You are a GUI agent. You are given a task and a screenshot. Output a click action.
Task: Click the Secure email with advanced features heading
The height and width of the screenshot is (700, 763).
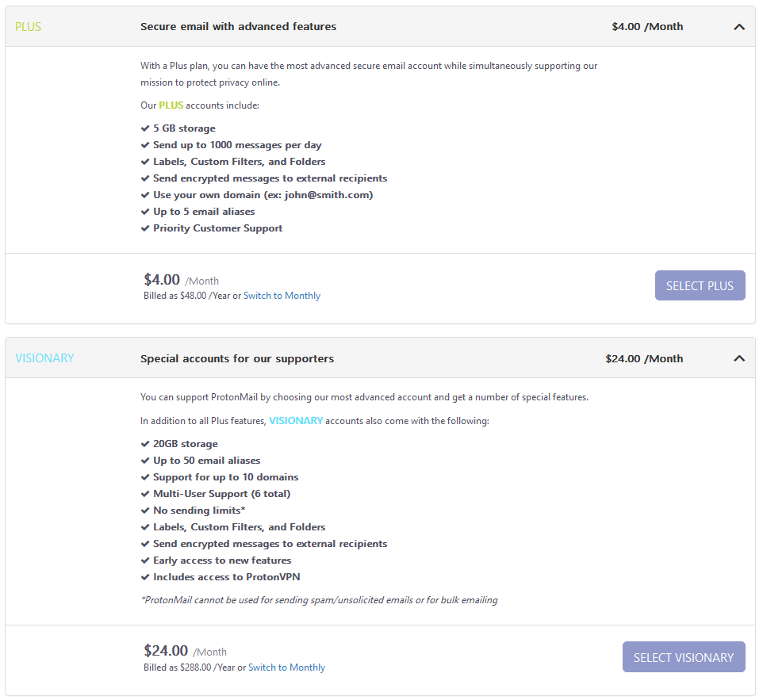[x=239, y=27]
